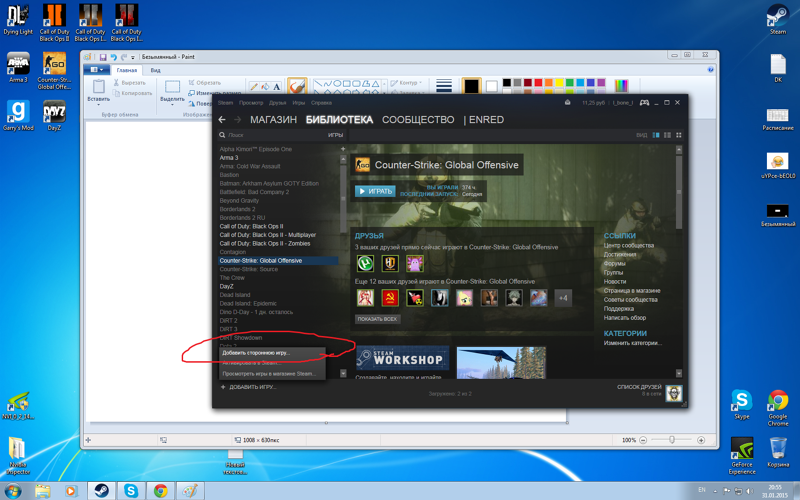Expand Paint's Outline (Контур) dropdown
Image resolution: width=800 pixels, height=500 pixels.
406,83
